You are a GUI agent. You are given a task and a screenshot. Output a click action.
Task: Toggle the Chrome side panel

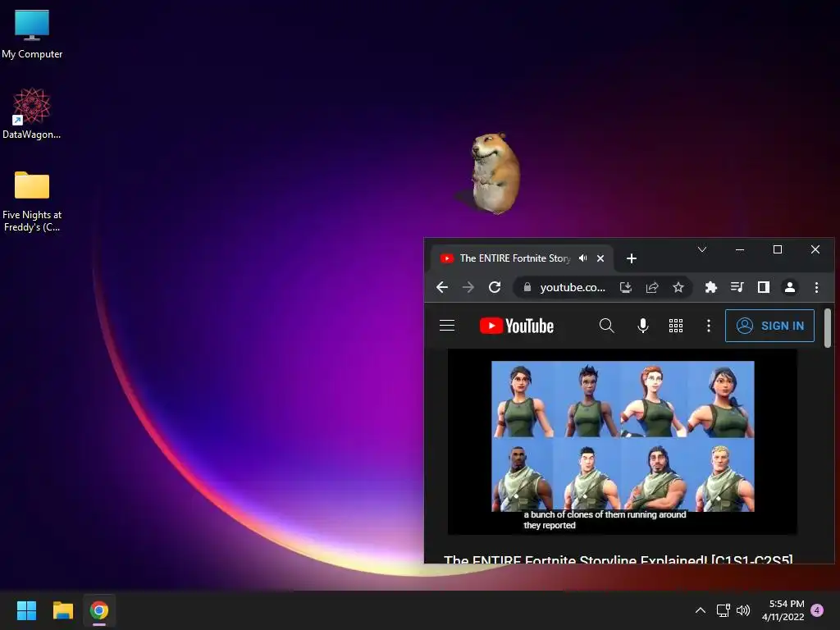click(x=764, y=288)
